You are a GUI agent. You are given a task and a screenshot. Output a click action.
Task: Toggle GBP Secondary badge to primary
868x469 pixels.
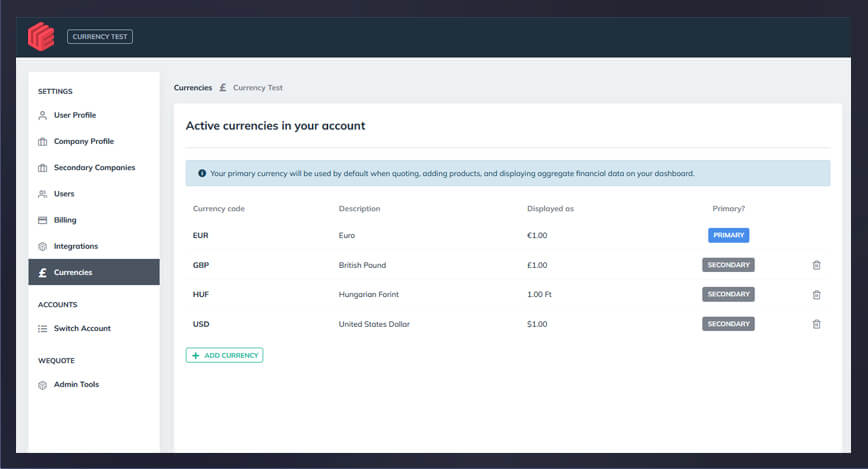pyautogui.click(x=728, y=265)
